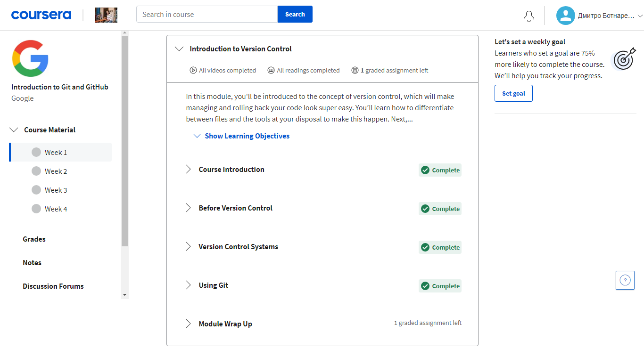The height and width of the screenshot is (349, 644).
Task: Open the account dropdown arrow
Action: [640, 16]
